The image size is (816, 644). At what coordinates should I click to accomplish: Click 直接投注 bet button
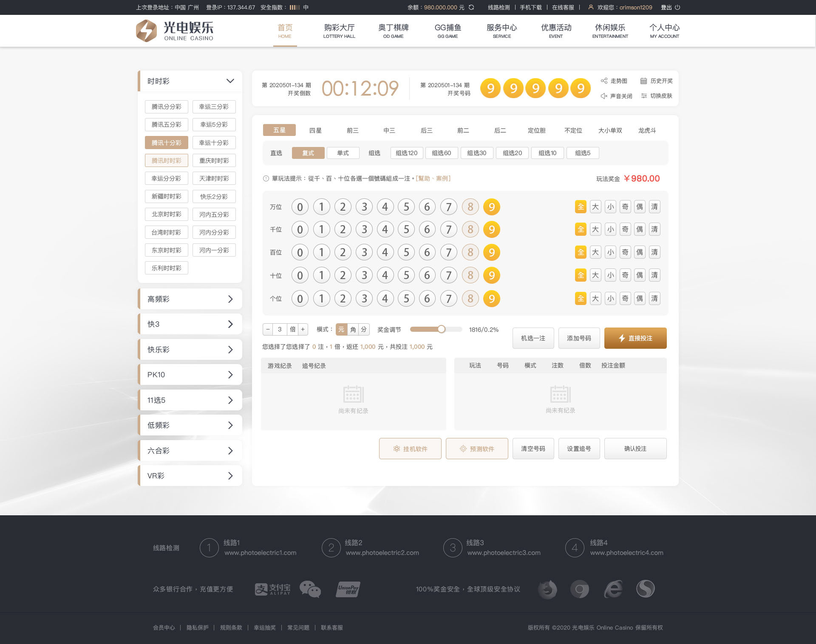(635, 338)
